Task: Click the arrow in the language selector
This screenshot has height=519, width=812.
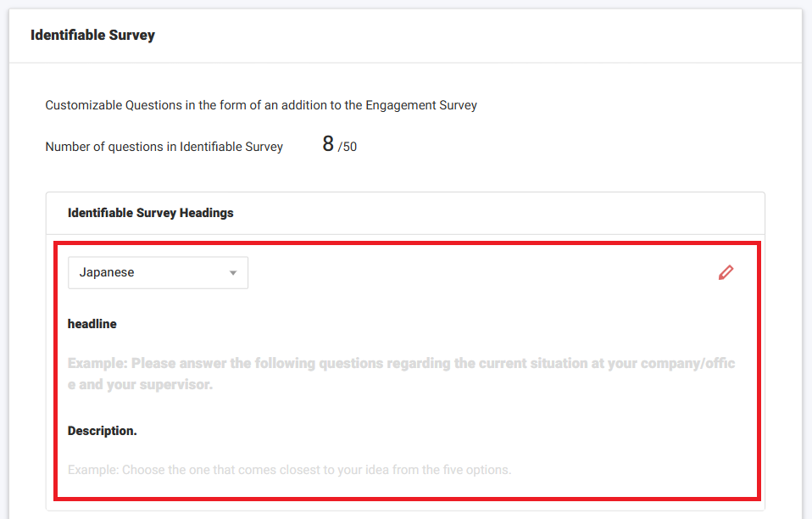Action: tap(233, 273)
